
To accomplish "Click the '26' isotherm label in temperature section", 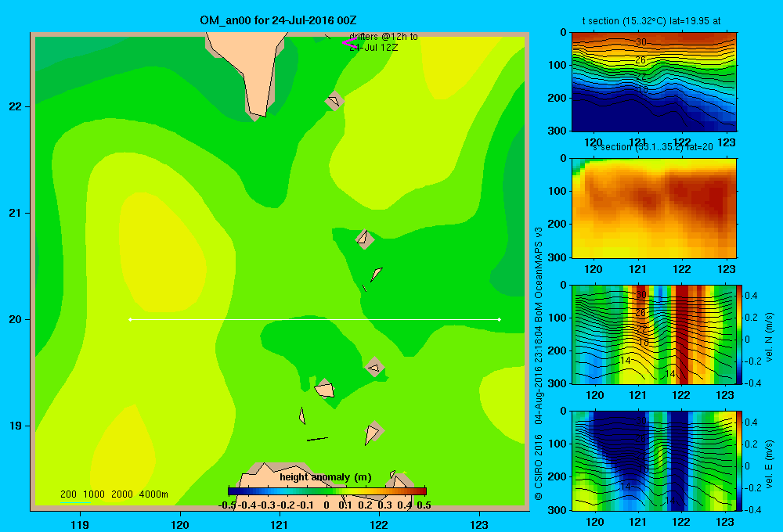I will tap(640, 60).
